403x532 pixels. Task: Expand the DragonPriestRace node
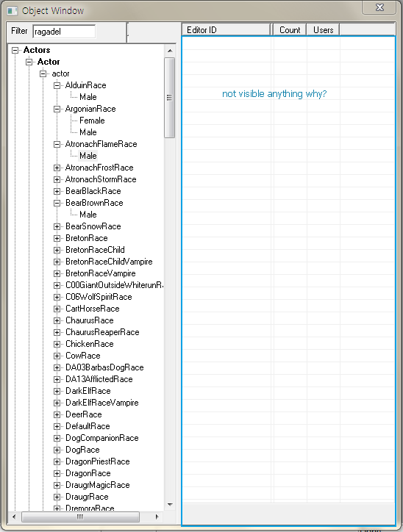57,461
